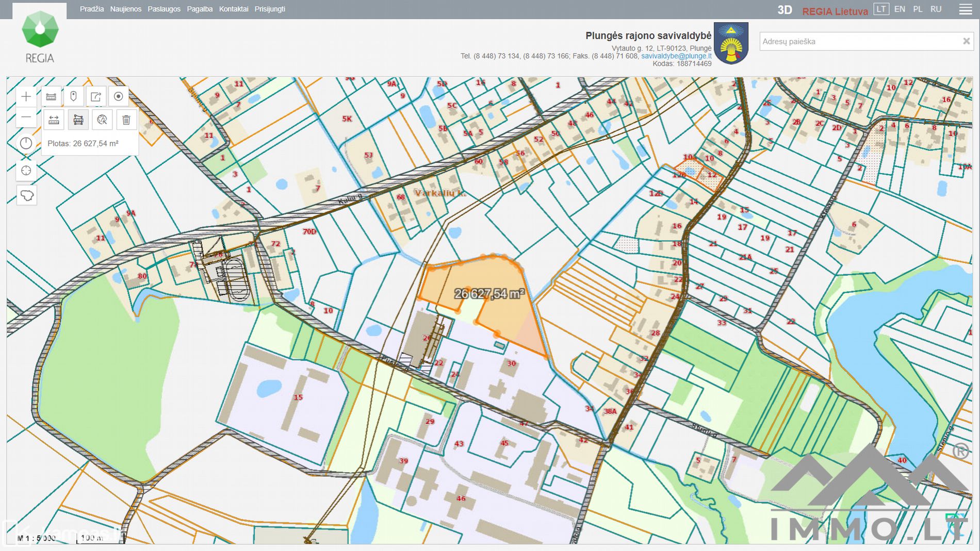
Task: Click Prisijungti to log in
Action: click(x=270, y=9)
